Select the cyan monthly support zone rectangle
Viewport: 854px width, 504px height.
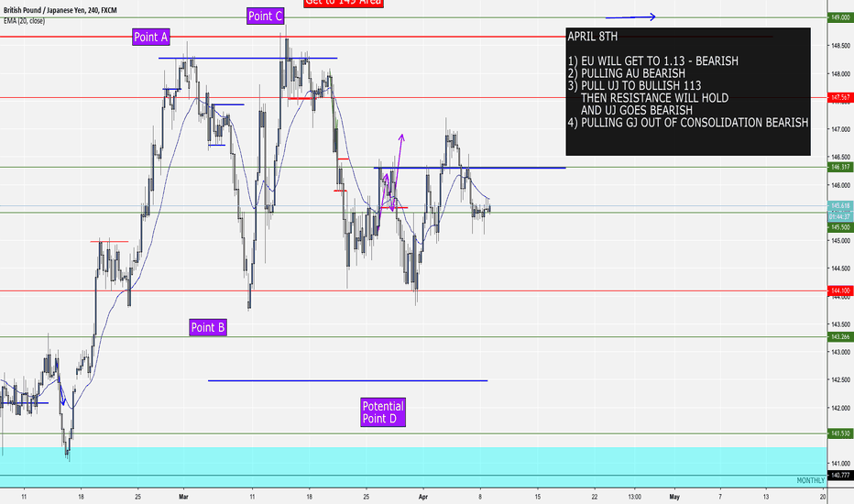click(x=413, y=467)
